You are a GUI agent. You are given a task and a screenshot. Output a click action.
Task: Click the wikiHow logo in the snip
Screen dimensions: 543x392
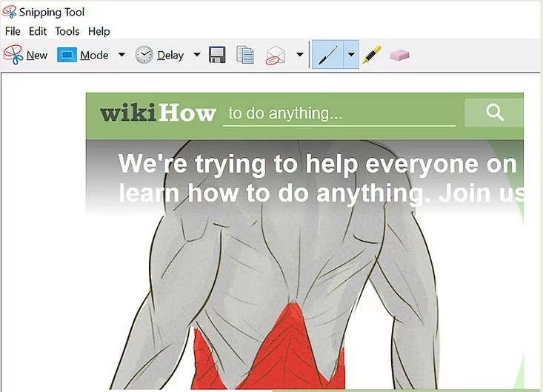tap(158, 113)
